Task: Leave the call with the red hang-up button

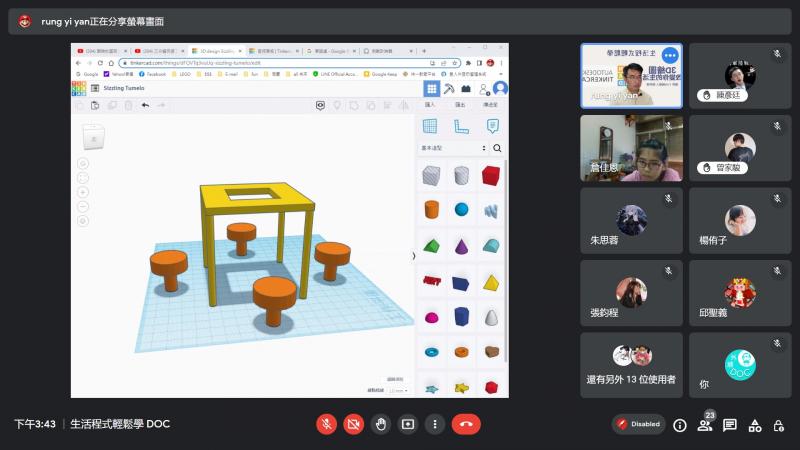Action: click(x=466, y=424)
